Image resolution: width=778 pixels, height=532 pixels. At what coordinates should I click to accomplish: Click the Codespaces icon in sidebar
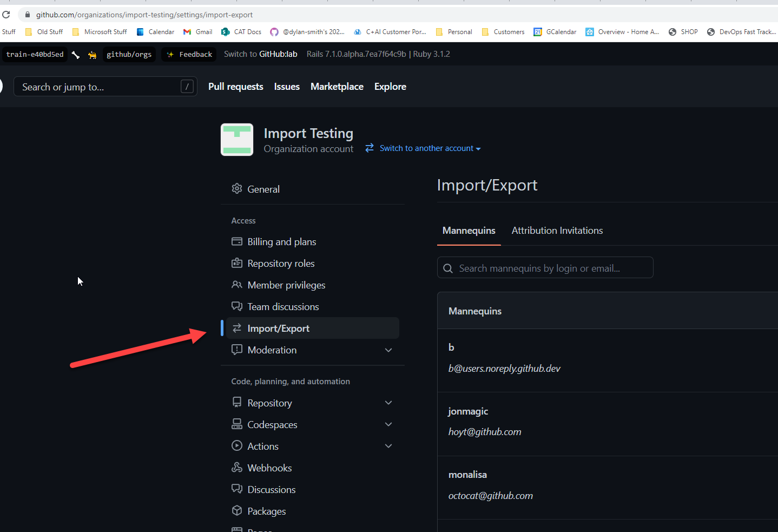(x=237, y=424)
